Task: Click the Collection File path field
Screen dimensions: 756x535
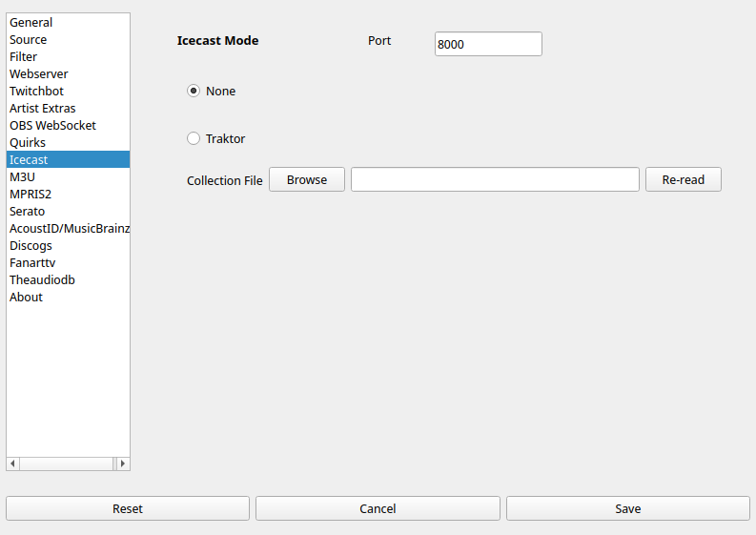Action: (x=494, y=179)
